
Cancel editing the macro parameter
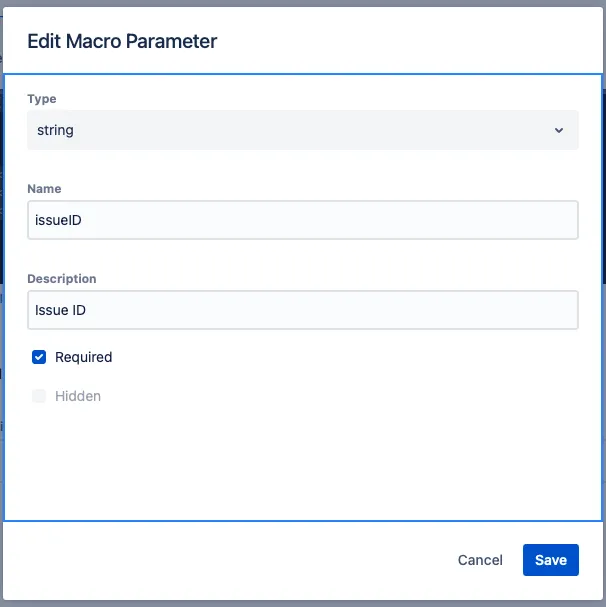[x=480, y=560]
